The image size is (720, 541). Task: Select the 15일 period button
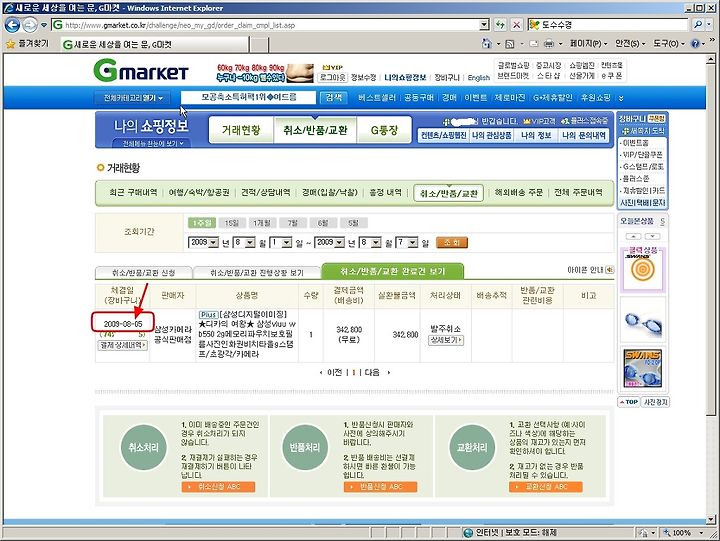232,223
